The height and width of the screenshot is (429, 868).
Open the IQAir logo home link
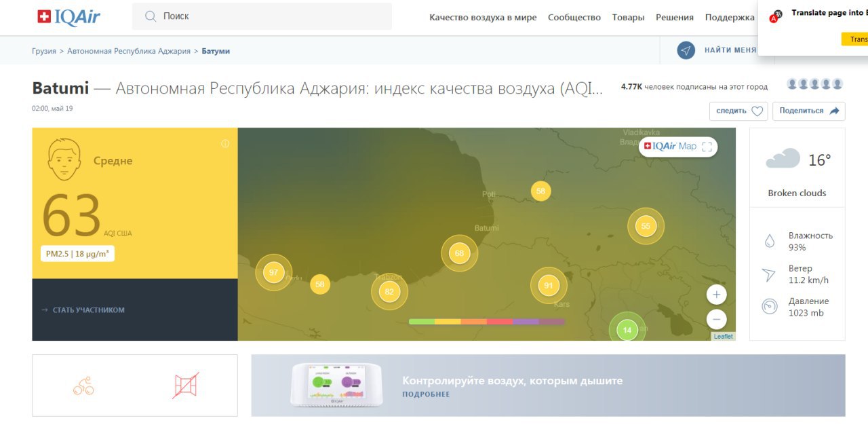point(68,17)
